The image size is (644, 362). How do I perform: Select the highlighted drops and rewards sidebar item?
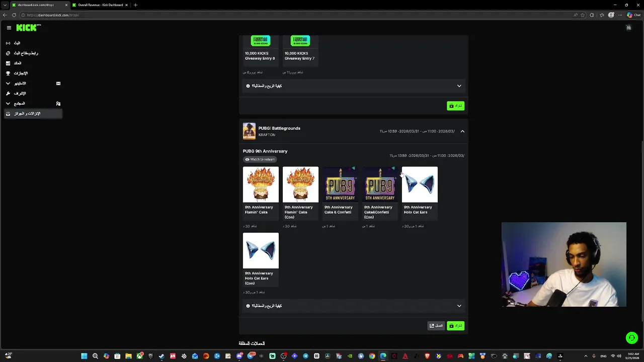click(33, 114)
